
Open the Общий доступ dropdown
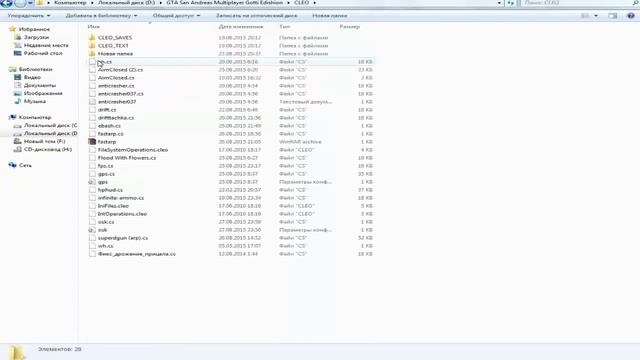click(176, 16)
